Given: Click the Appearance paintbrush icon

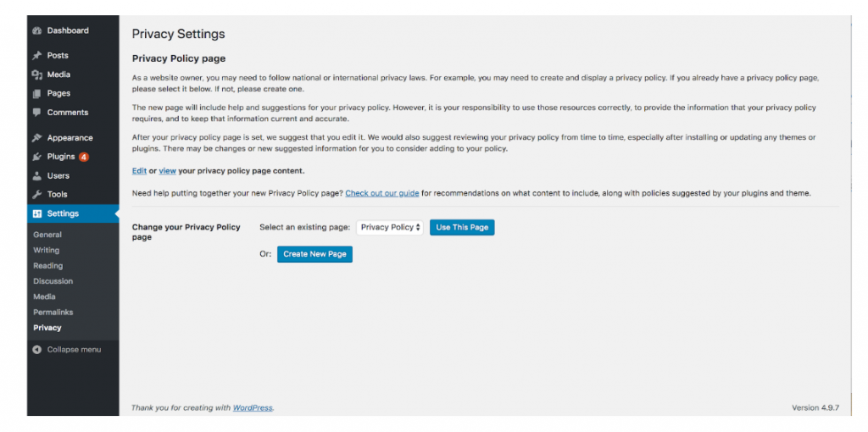Looking at the screenshot, I should click(x=36, y=137).
